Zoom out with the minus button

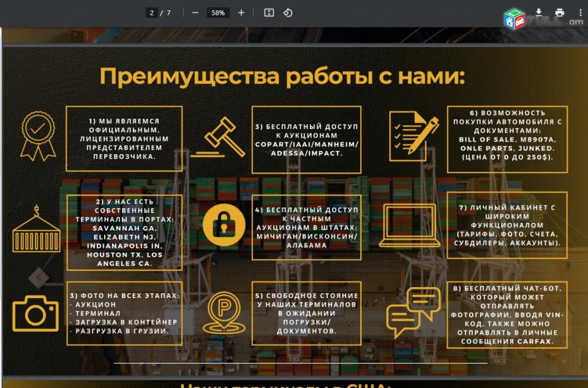pyautogui.click(x=195, y=13)
